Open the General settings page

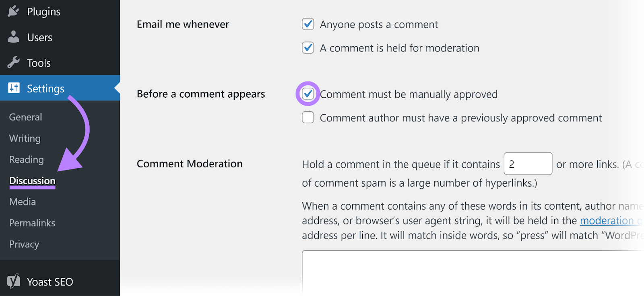[x=25, y=117]
